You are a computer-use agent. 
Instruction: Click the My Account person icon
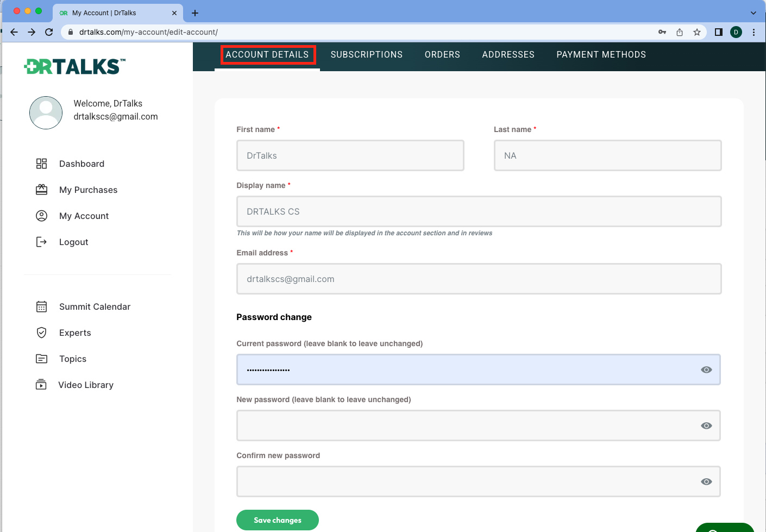[x=41, y=216]
